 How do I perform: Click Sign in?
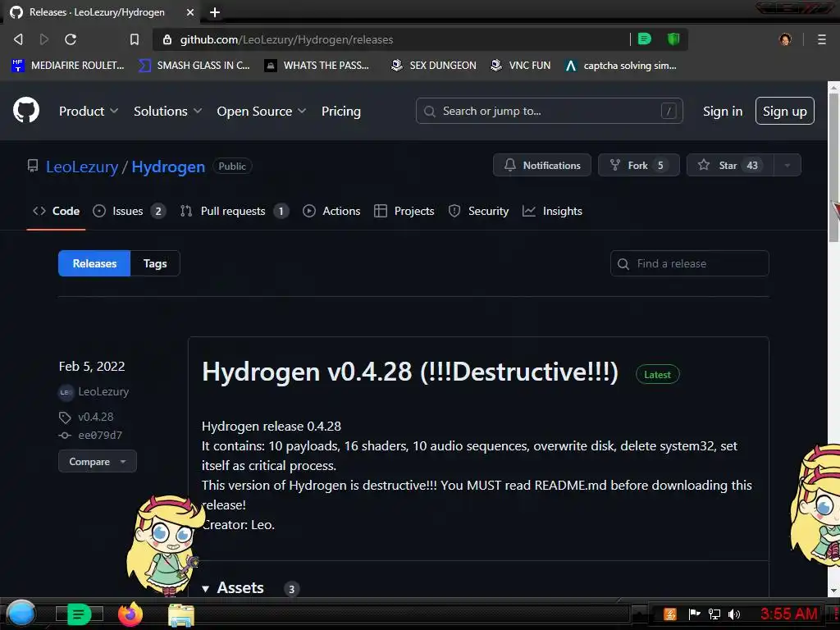coord(722,111)
